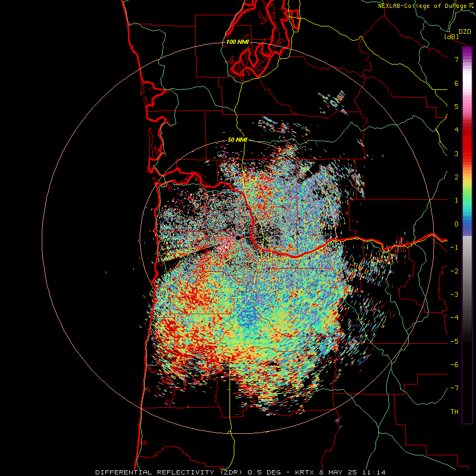
Task: Click the [dB] unit label
Action: click(452, 36)
